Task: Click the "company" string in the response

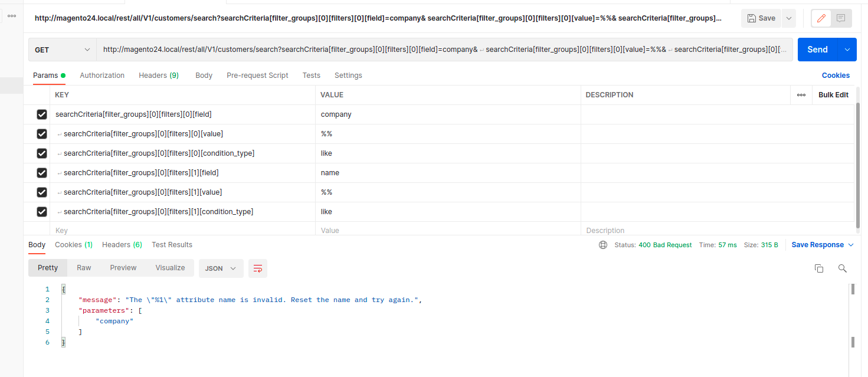Action: tap(114, 321)
